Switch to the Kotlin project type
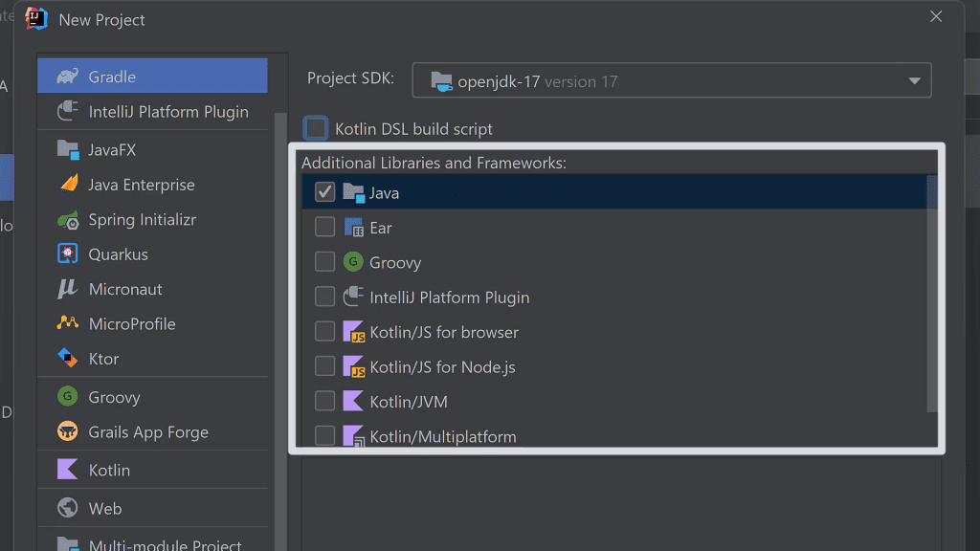The height and width of the screenshot is (551, 980). click(67, 469)
